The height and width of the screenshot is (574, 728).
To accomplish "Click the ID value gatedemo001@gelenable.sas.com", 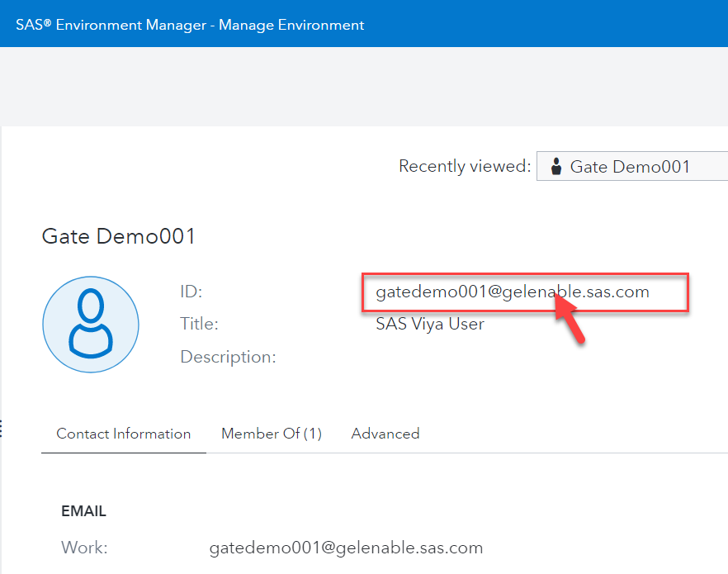I will click(513, 292).
